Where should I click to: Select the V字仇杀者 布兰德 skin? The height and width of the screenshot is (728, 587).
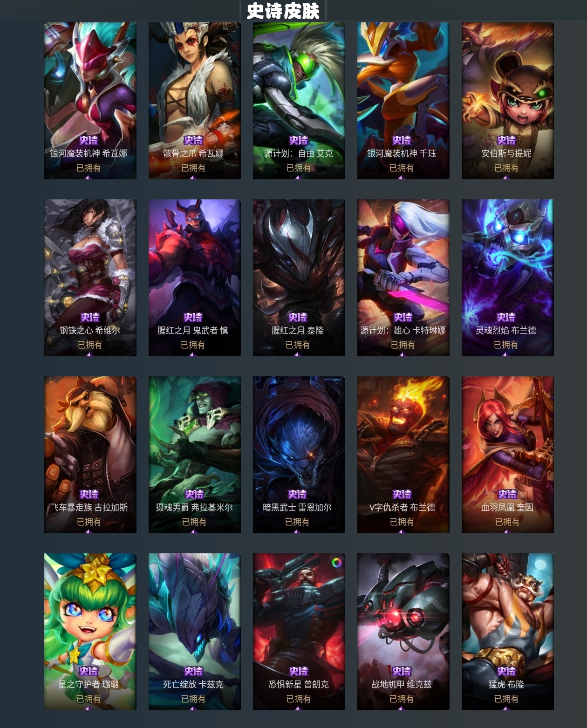coord(403,455)
